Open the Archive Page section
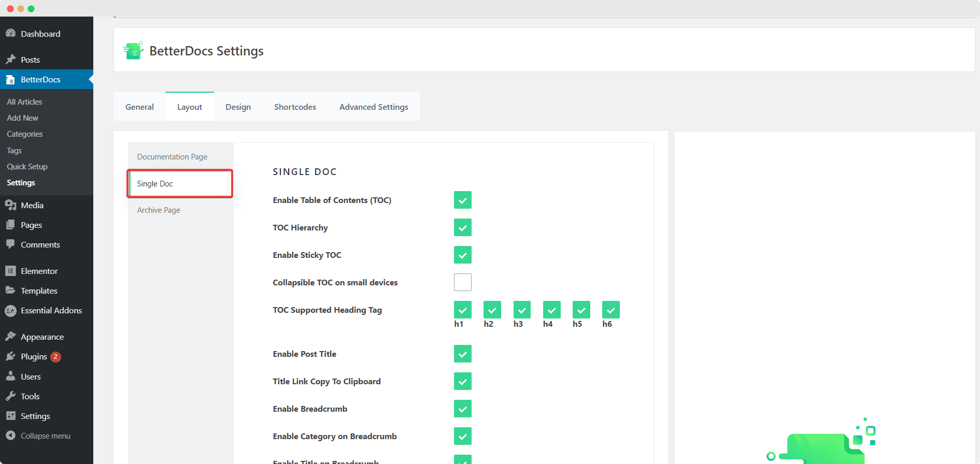This screenshot has height=464, width=980. 181,210
